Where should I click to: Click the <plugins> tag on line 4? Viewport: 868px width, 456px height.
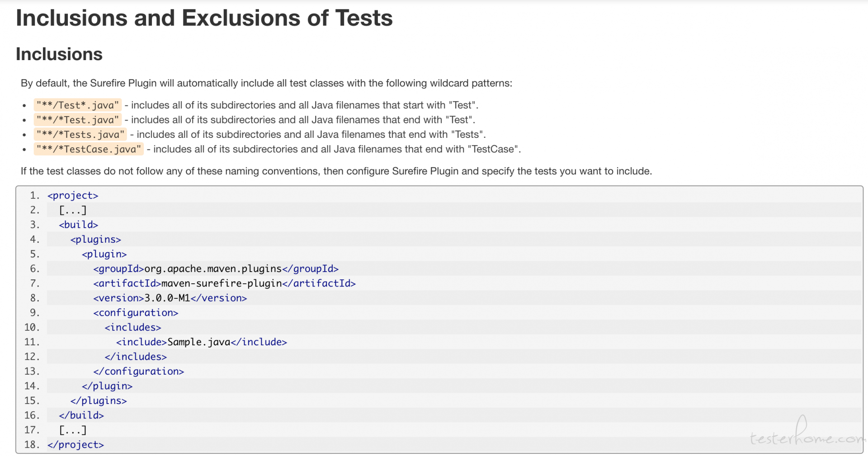[95, 240]
